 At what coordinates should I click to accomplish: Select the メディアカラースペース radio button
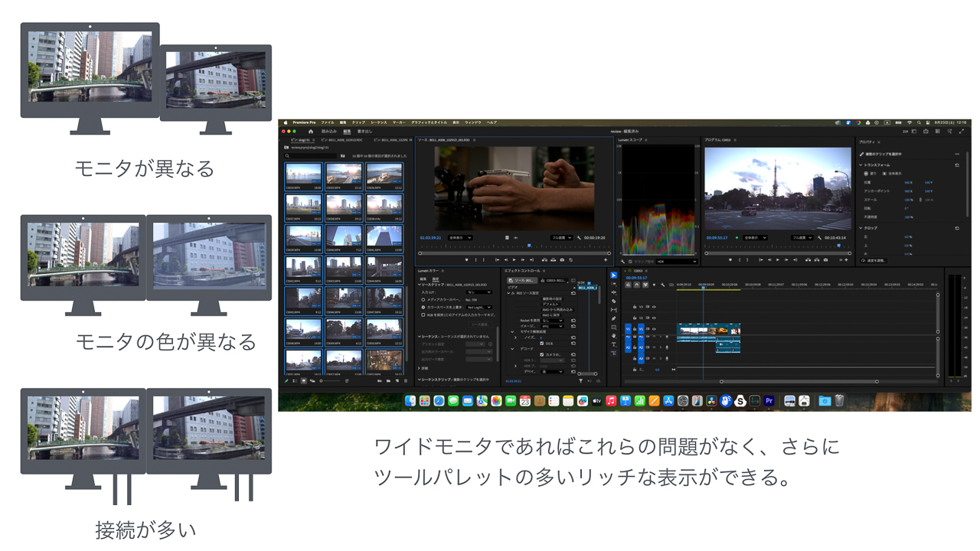coord(423,300)
